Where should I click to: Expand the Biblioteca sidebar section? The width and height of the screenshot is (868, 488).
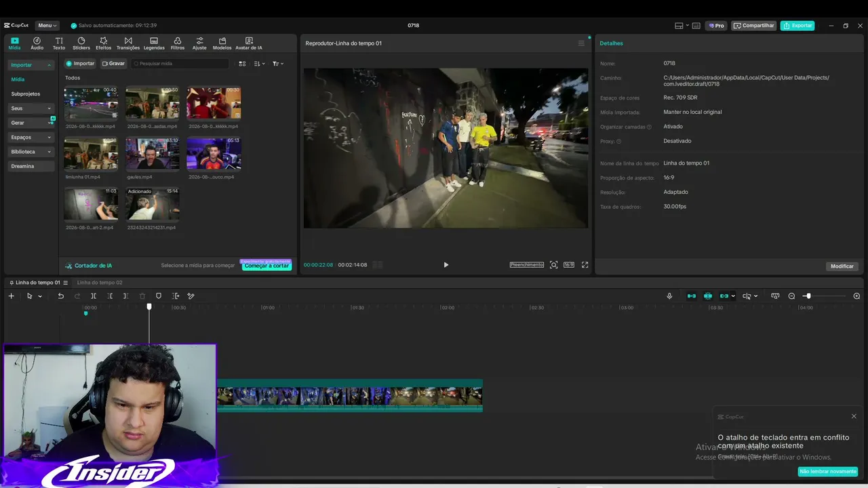tap(31, 152)
